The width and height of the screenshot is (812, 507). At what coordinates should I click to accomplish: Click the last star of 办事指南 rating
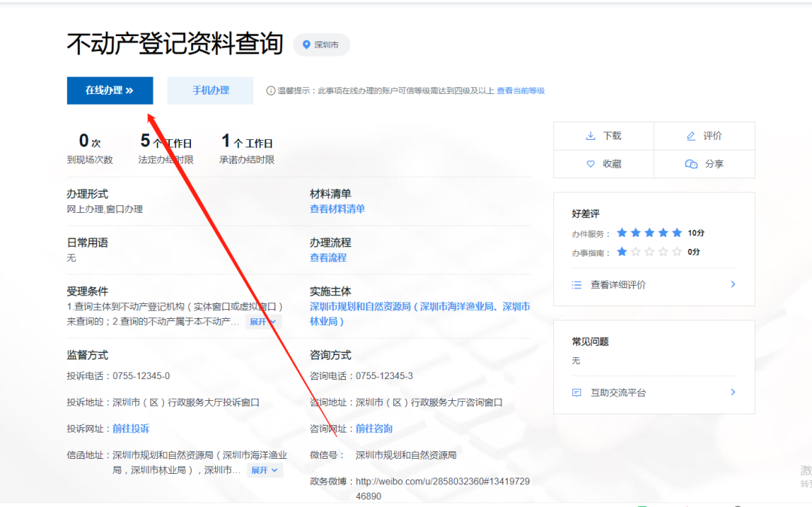[677, 252]
